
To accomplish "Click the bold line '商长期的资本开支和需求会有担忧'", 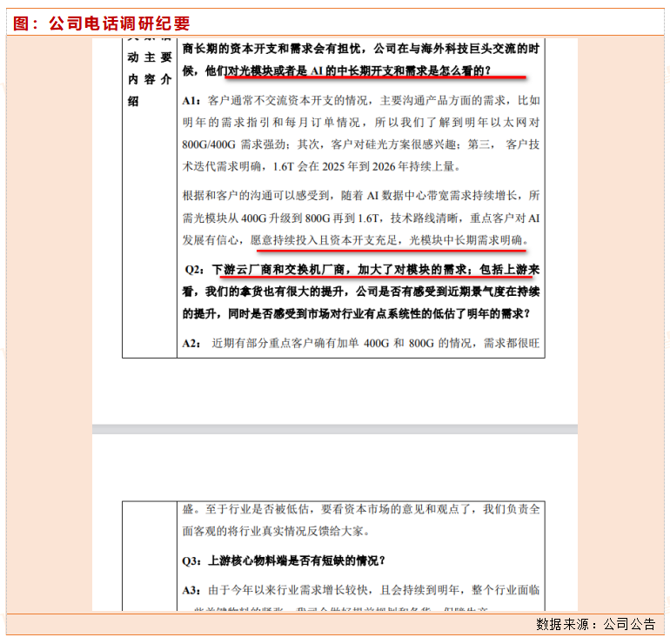I will pyautogui.click(x=360, y=49).
